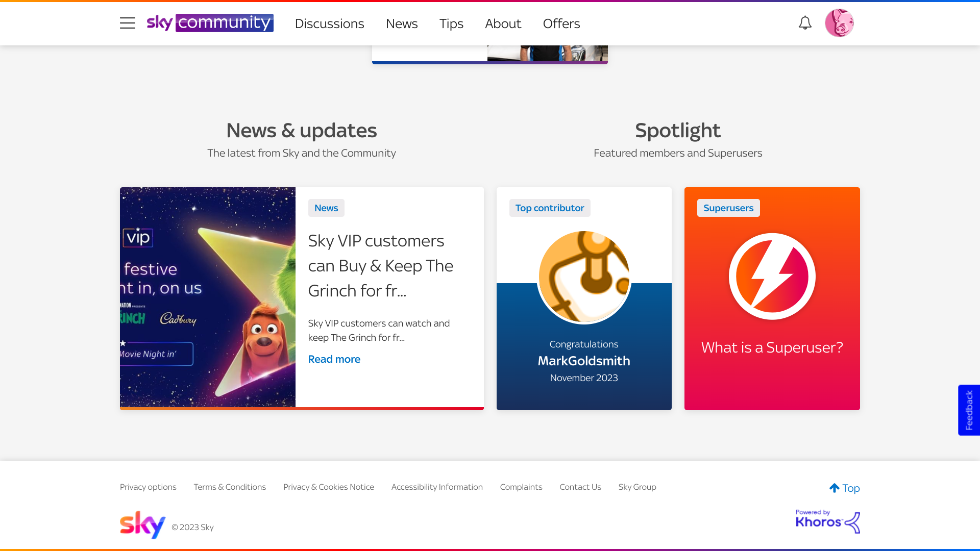Select the News badge on the Grinch card

click(x=326, y=208)
